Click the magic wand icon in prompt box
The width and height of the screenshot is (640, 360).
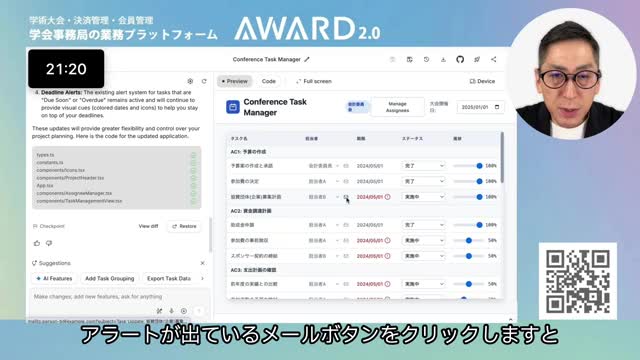coord(159,311)
